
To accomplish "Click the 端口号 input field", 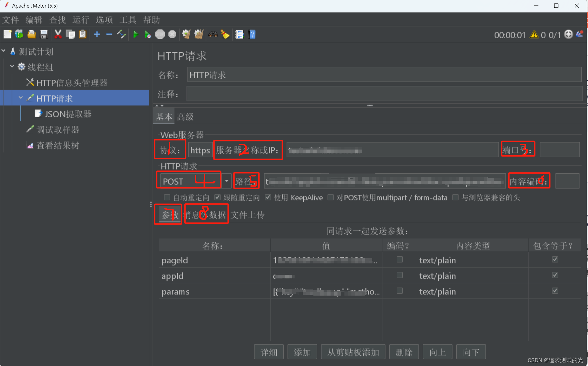I will coord(560,150).
